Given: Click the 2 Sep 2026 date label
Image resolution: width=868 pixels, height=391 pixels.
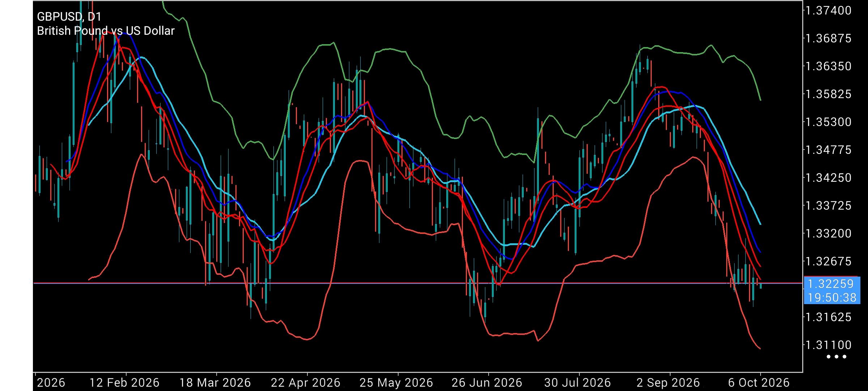Looking at the screenshot, I should [x=668, y=383].
